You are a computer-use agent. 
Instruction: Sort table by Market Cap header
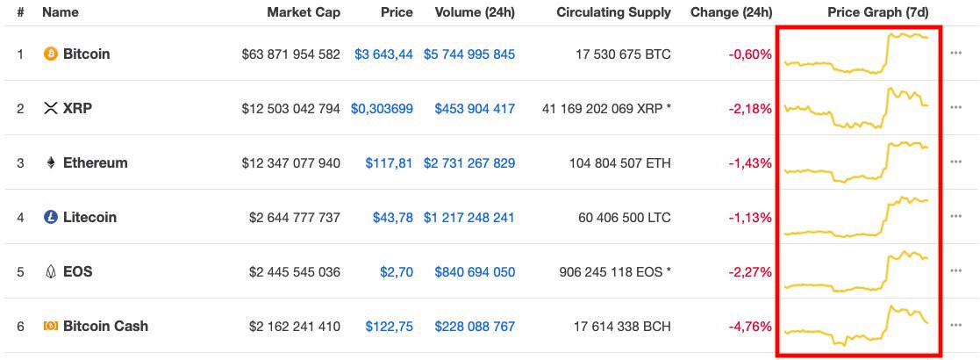(x=304, y=13)
